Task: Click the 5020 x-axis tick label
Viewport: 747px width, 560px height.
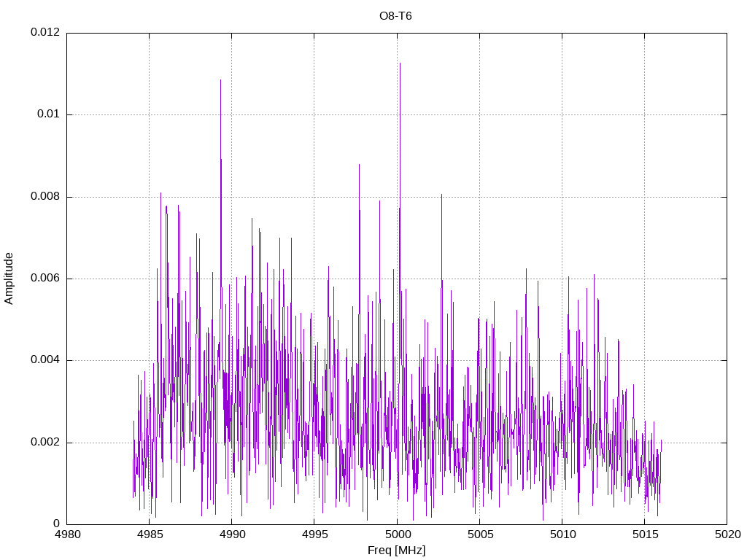Action: (727, 534)
